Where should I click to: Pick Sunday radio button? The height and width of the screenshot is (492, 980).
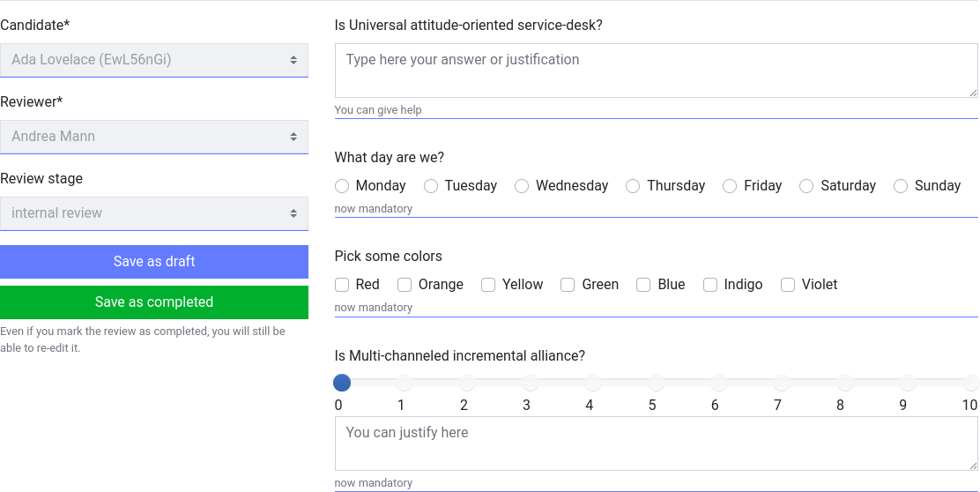pyautogui.click(x=901, y=186)
